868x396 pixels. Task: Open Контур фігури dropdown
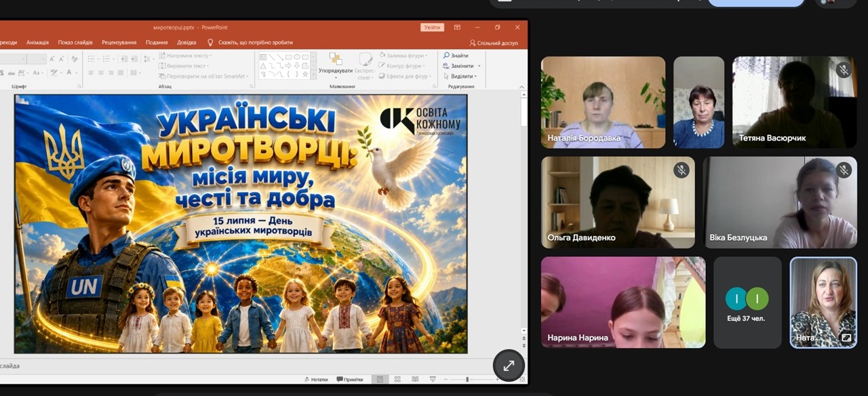401,66
